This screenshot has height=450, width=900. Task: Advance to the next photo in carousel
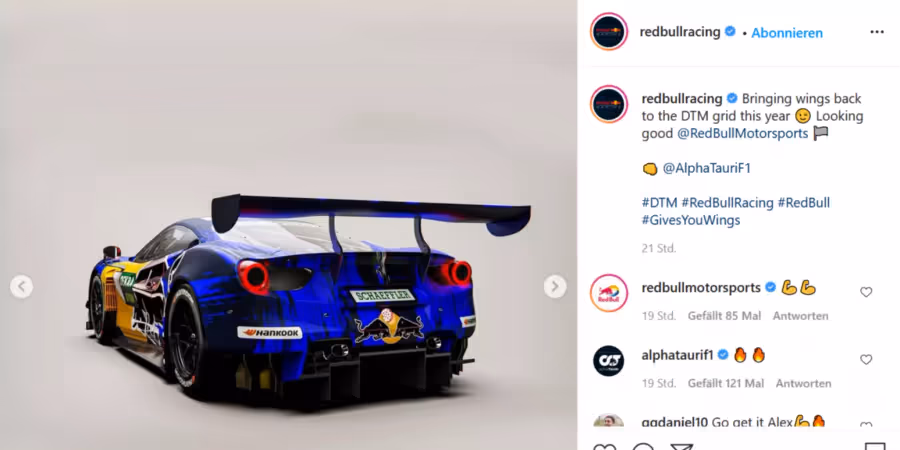pos(555,286)
